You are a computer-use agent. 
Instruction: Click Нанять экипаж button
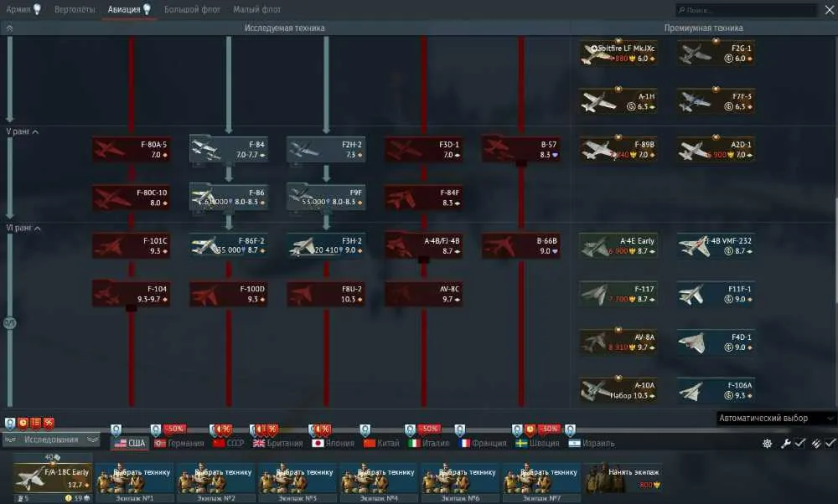(623, 478)
